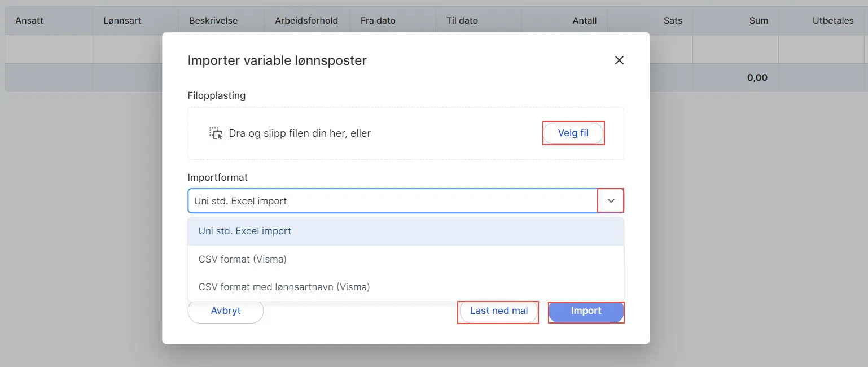
Task: Click the Antall column header
Action: [x=585, y=20]
